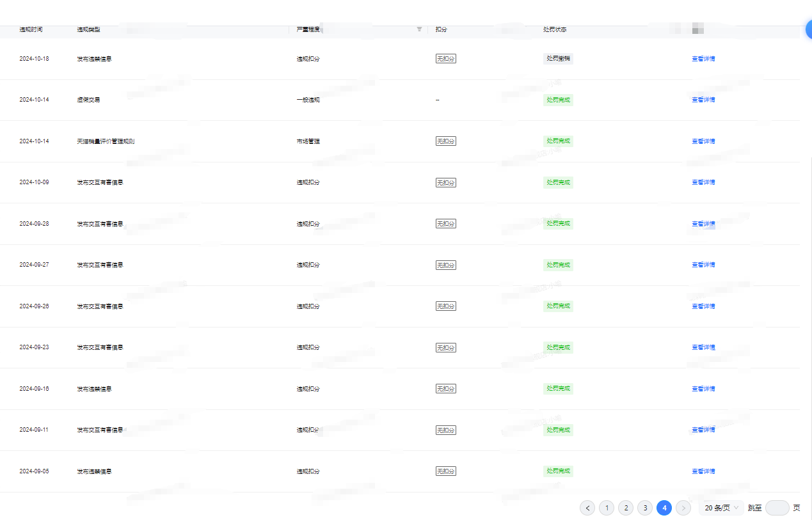Screen dimensions: 812x520
Task: Click the 违规时间 column header
Action: coord(31,29)
